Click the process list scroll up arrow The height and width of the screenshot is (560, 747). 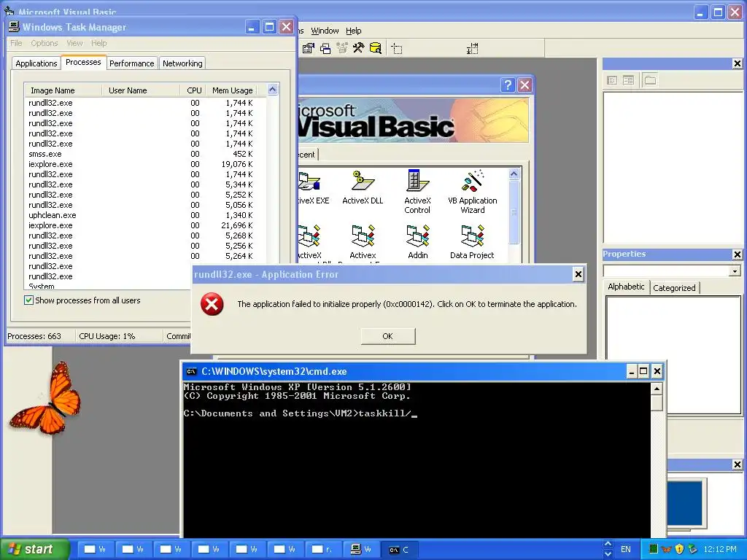[x=273, y=90]
